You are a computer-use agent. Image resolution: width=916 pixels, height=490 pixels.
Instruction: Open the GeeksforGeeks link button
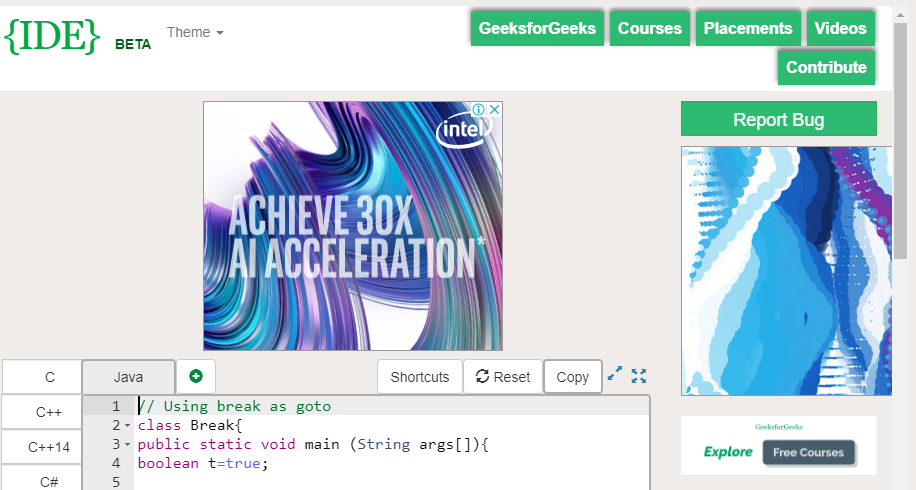click(537, 28)
